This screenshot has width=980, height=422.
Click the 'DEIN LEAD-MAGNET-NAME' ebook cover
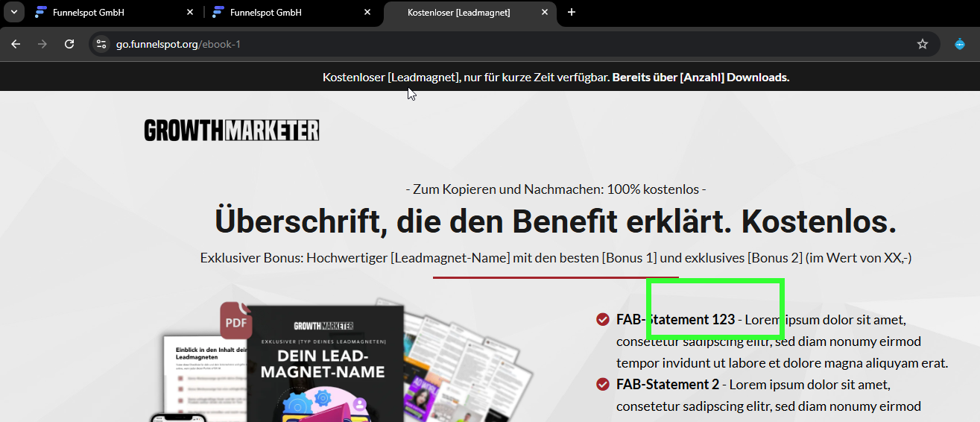click(x=325, y=364)
